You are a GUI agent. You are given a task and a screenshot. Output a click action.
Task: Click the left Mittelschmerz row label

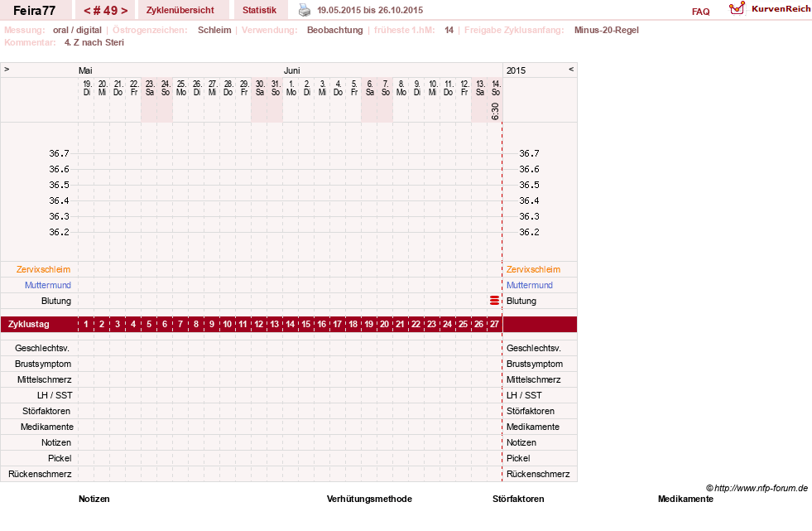point(44,379)
